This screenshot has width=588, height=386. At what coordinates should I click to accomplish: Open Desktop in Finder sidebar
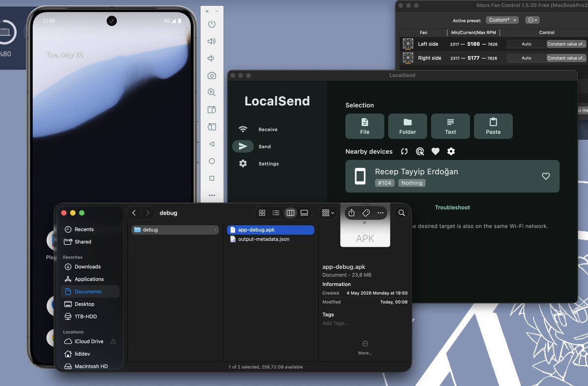[x=90, y=304]
